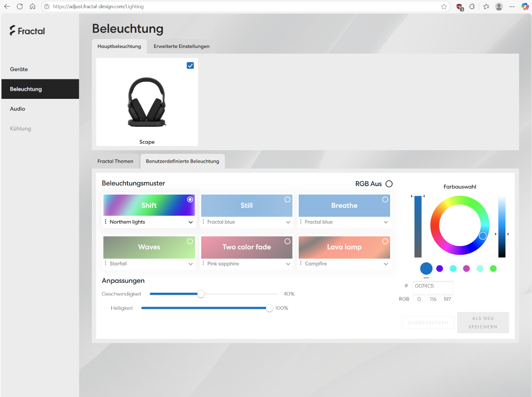Image resolution: width=532 pixels, height=397 pixels.
Task: Click drag handle dots beside Pink sapphire
Action: coord(203,263)
